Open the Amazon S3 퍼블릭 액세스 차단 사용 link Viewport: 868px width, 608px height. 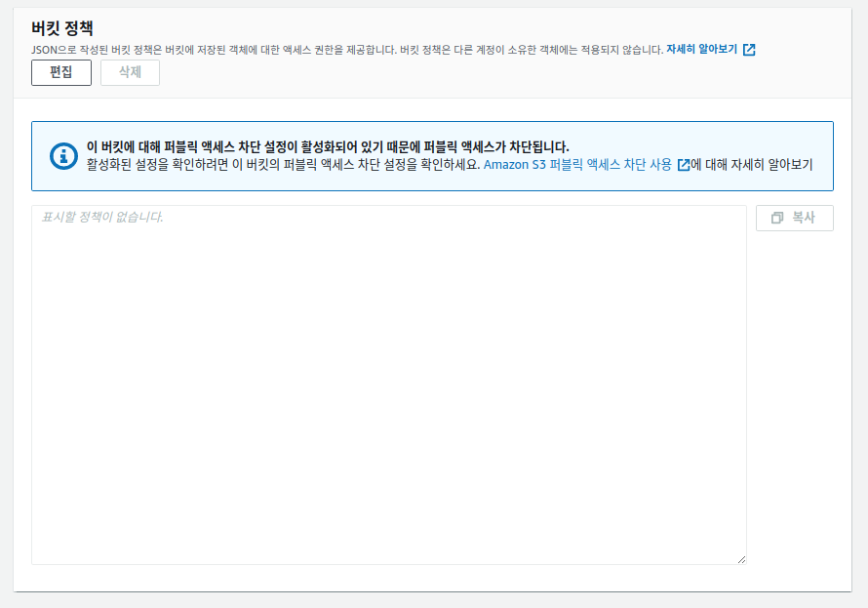click(x=577, y=165)
